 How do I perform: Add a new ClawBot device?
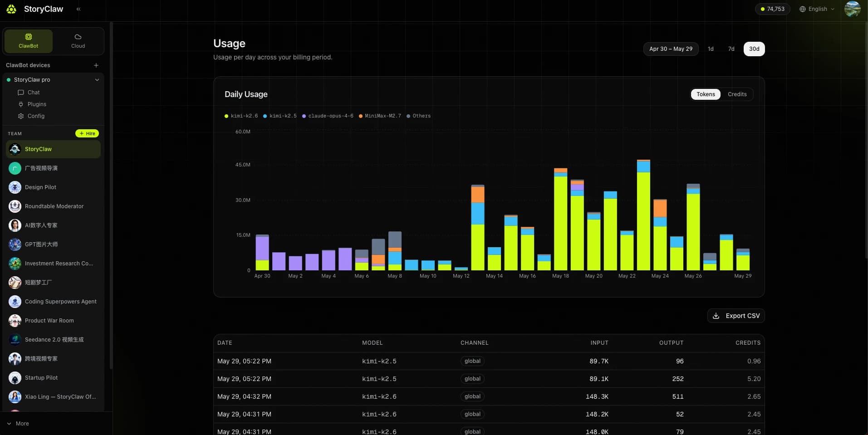(x=96, y=65)
